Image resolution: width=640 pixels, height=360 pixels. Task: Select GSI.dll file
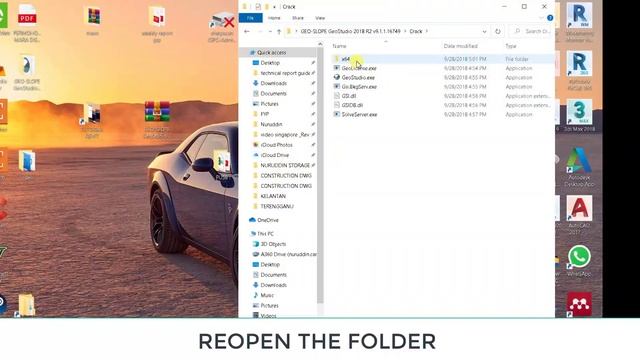coord(349,96)
